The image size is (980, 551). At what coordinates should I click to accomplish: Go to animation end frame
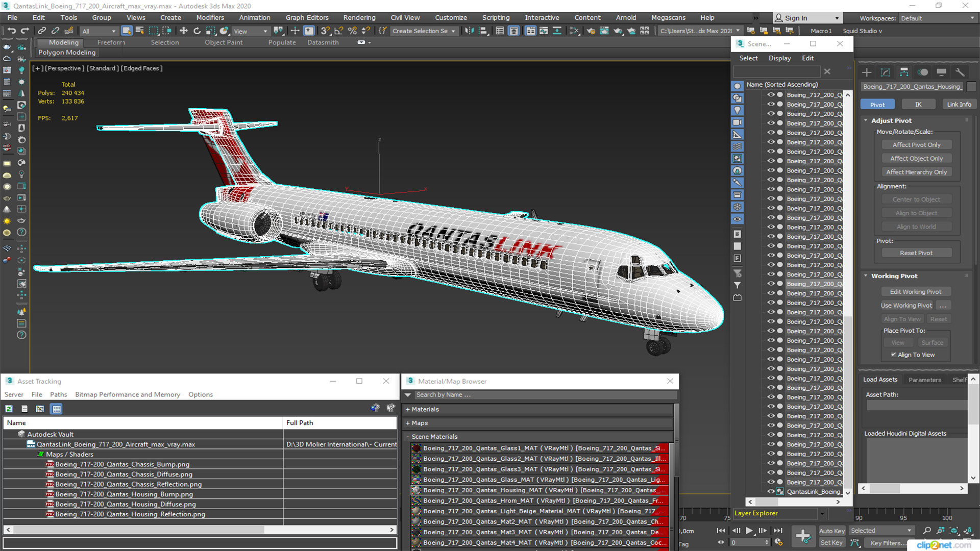tap(778, 531)
